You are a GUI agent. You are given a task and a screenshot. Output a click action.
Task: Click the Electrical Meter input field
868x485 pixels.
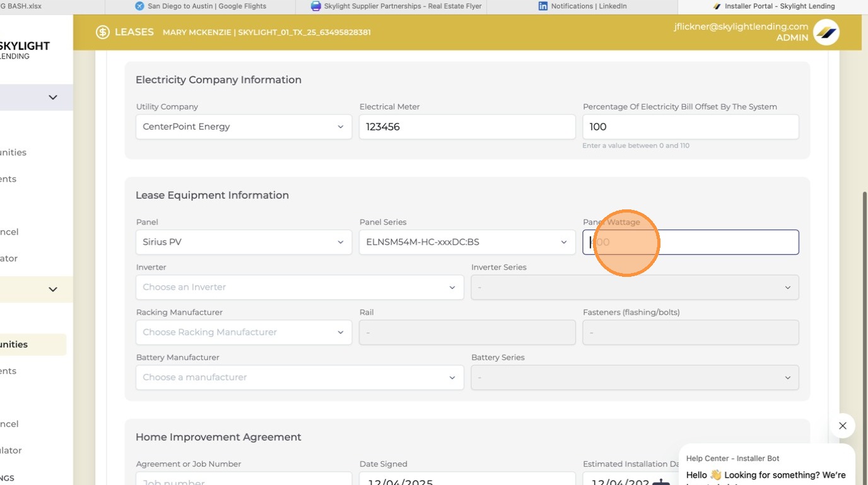click(x=467, y=127)
